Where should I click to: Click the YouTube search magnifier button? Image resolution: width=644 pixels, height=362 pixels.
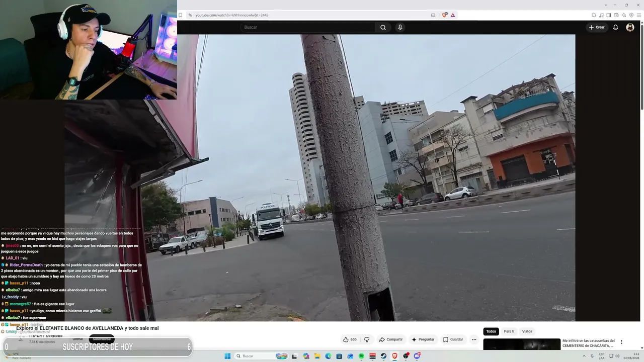[x=383, y=27]
